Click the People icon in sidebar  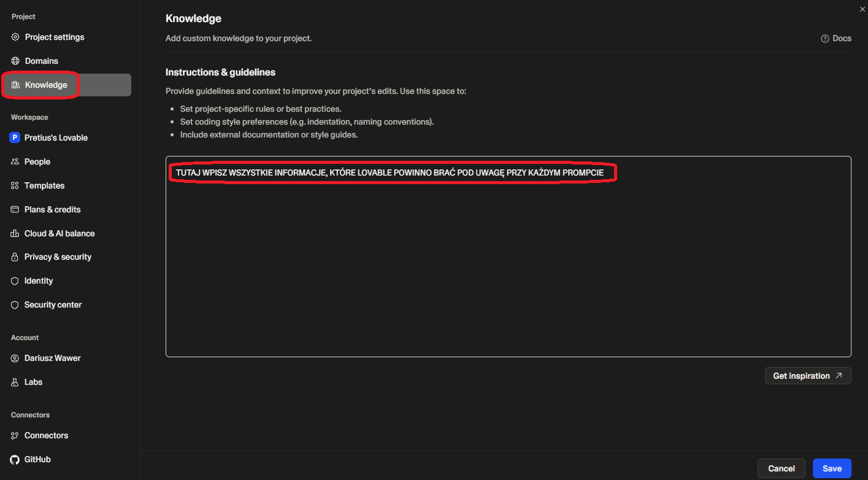click(x=15, y=162)
